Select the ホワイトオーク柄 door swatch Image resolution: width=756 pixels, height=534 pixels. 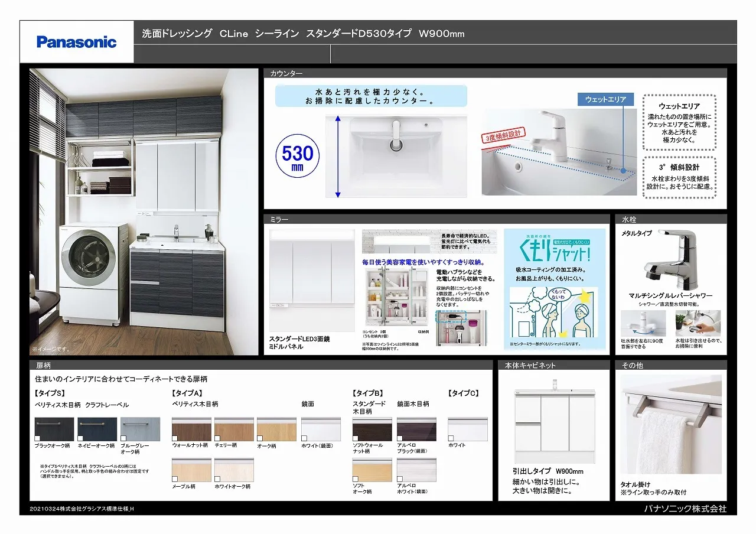234,470
